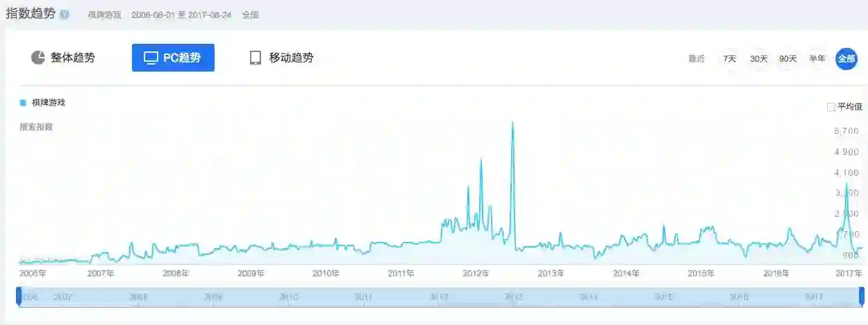Click the 2012 mark in the timeline slider
The height and width of the screenshot is (325, 868).
pos(437,297)
